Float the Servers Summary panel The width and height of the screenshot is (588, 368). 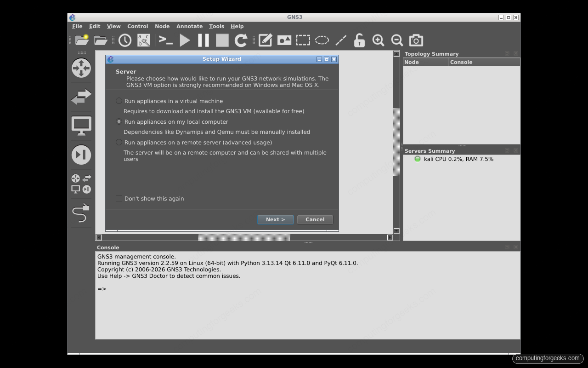[x=507, y=150]
